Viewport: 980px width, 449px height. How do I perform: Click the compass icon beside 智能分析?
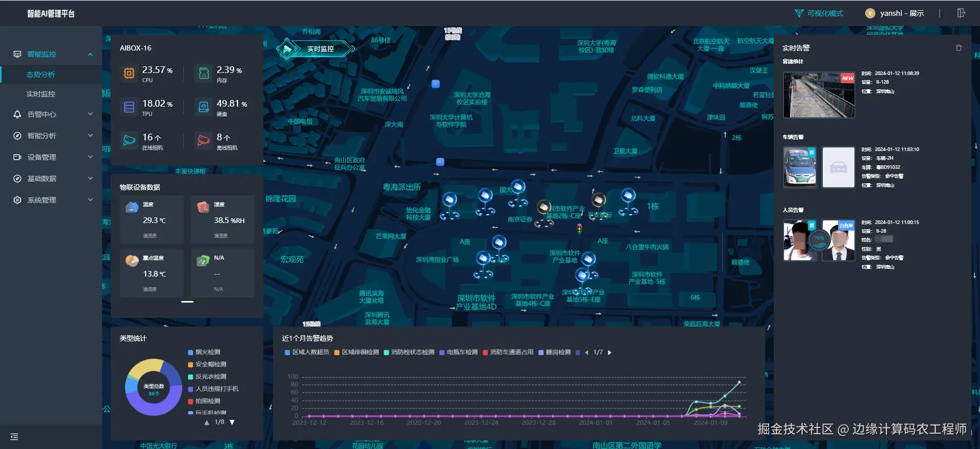pyautogui.click(x=17, y=136)
